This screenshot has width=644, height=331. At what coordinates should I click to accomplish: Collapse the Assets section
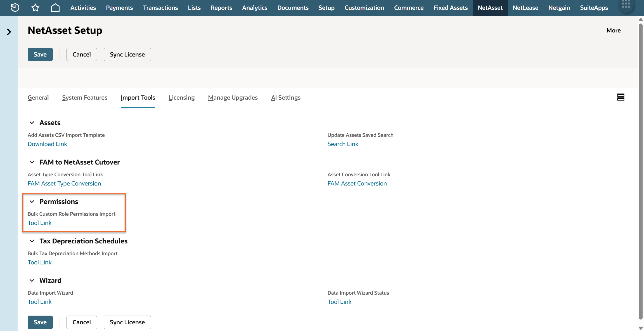pyautogui.click(x=32, y=123)
